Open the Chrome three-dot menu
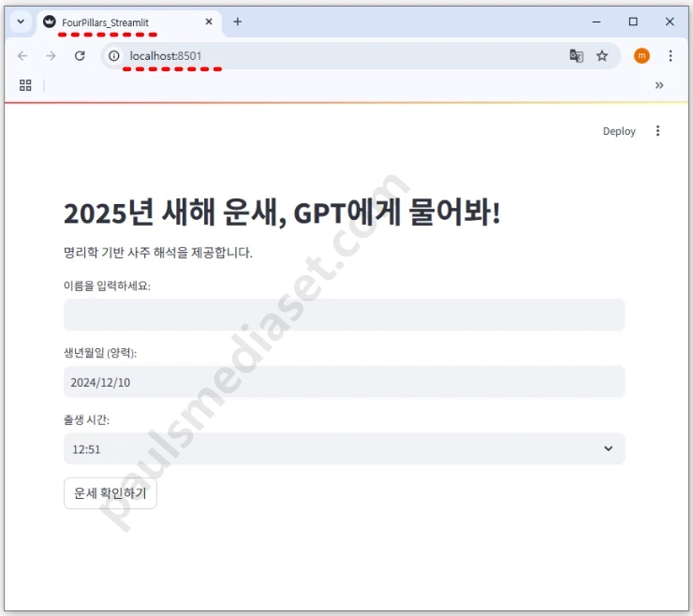The height and width of the screenshot is (616, 693). (671, 55)
